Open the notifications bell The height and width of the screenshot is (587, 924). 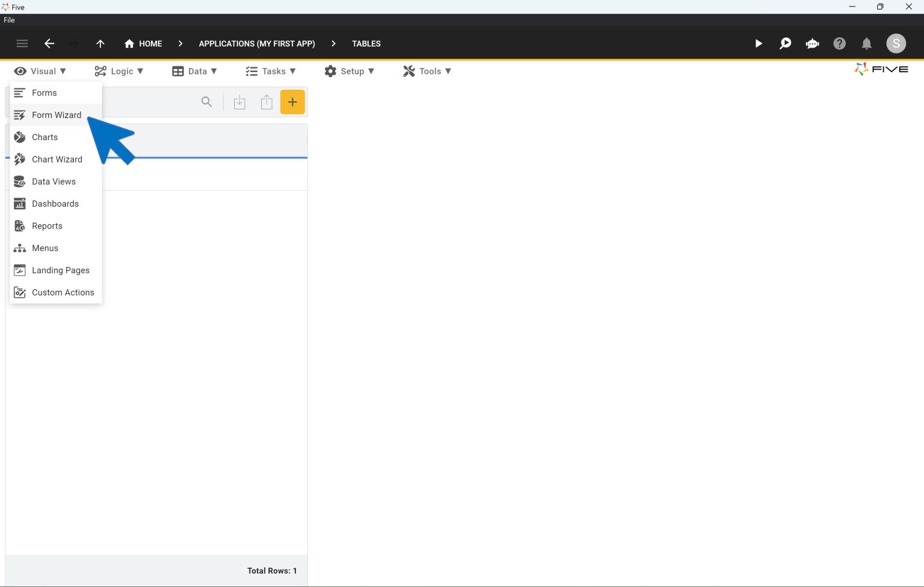click(x=866, y=43)
